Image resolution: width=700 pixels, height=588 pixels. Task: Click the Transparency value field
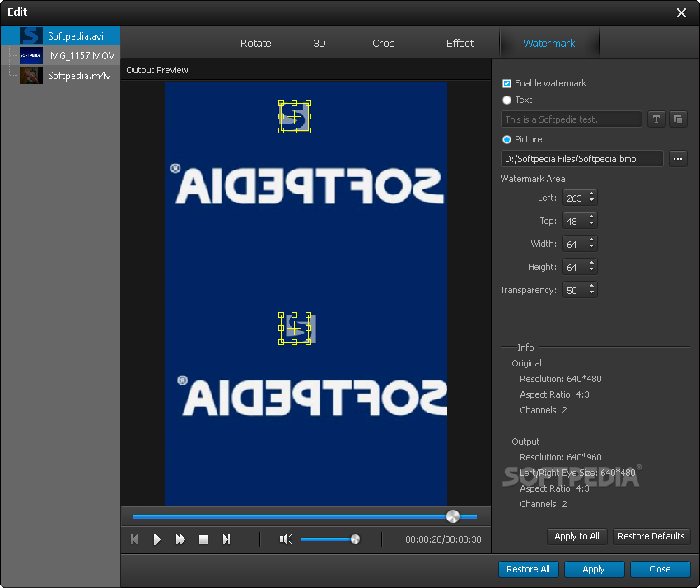[575, 290]
